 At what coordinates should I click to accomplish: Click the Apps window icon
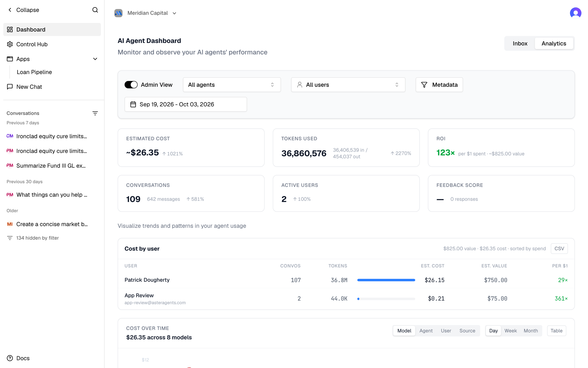pos(10,59)
